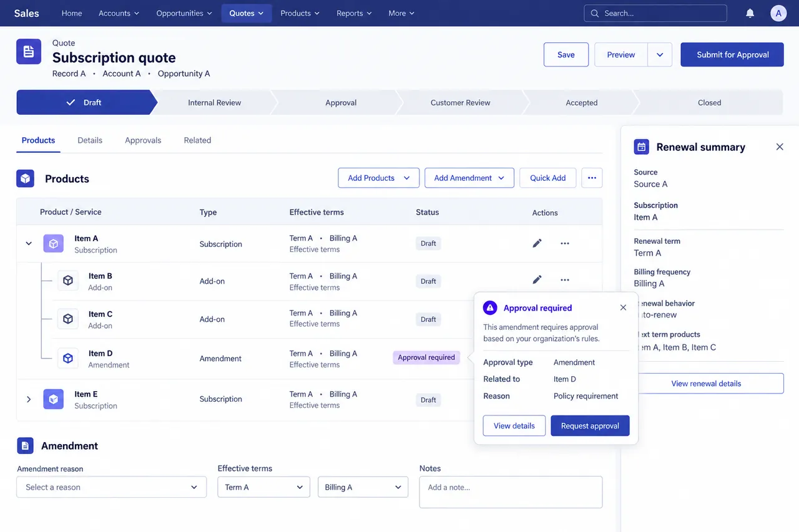Click the Products section cube icon
The image size is (799, 532).
[x=26, y=178]
